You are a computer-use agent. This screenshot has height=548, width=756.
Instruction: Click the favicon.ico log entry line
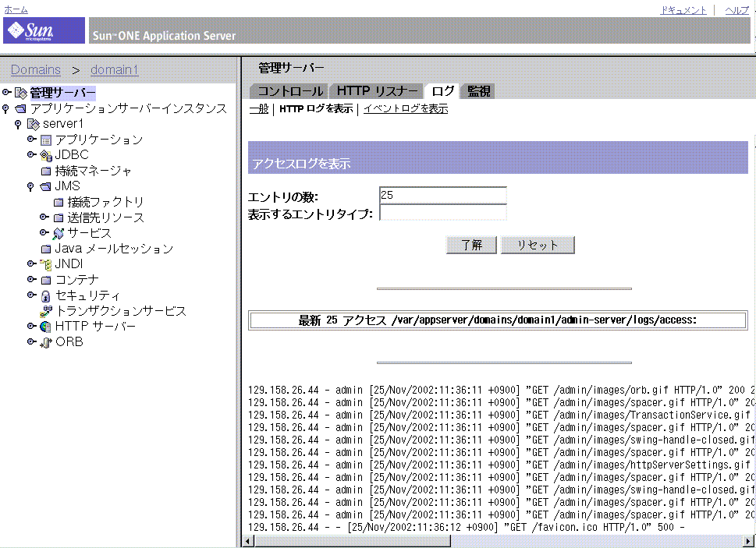[x=467, y=527]
